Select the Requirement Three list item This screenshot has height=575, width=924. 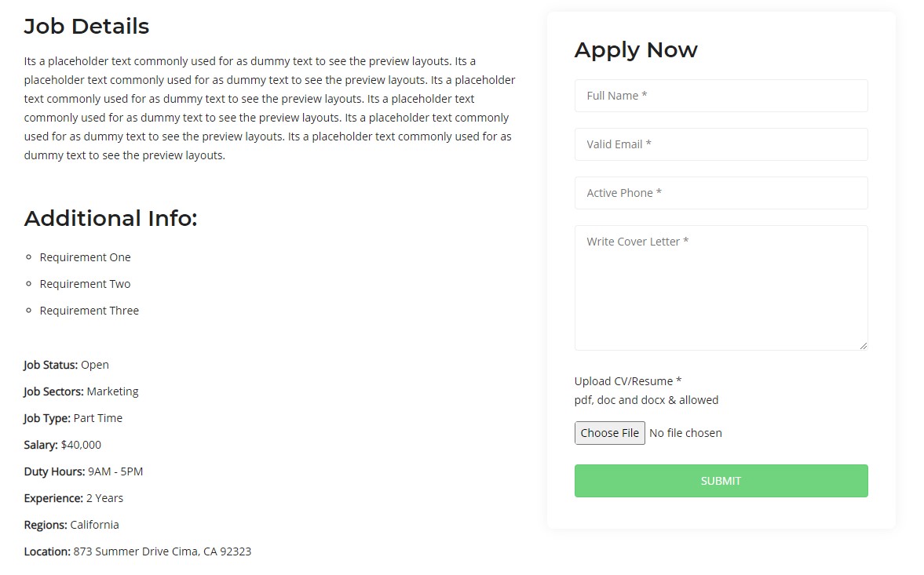89,311
